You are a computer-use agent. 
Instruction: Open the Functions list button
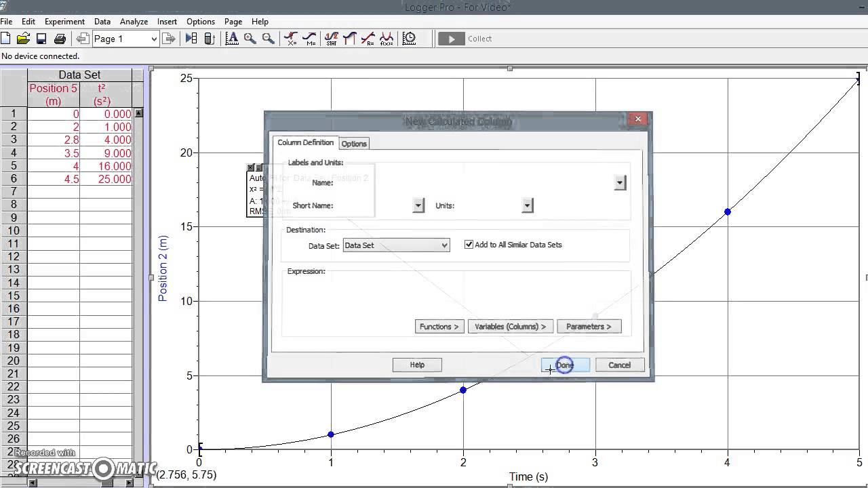coord(439,327)
